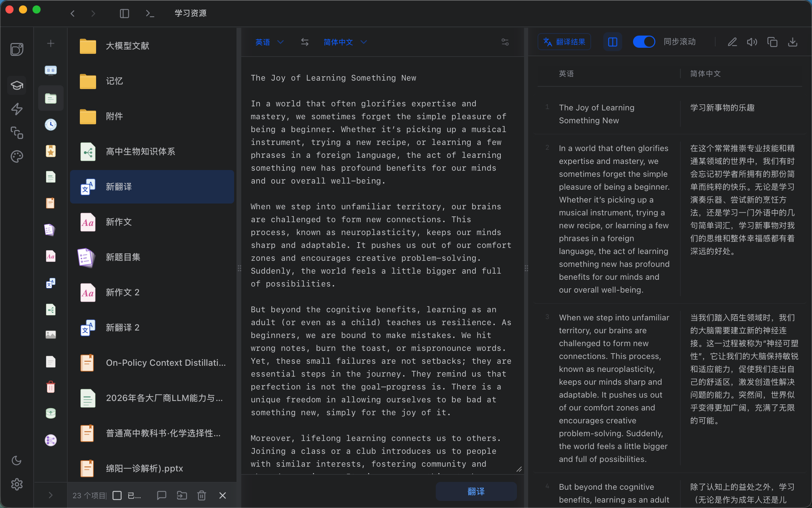The image size is (812, 508).
Task: Open terminal prompt icon in title bar
Action: [x=150, y=13]
